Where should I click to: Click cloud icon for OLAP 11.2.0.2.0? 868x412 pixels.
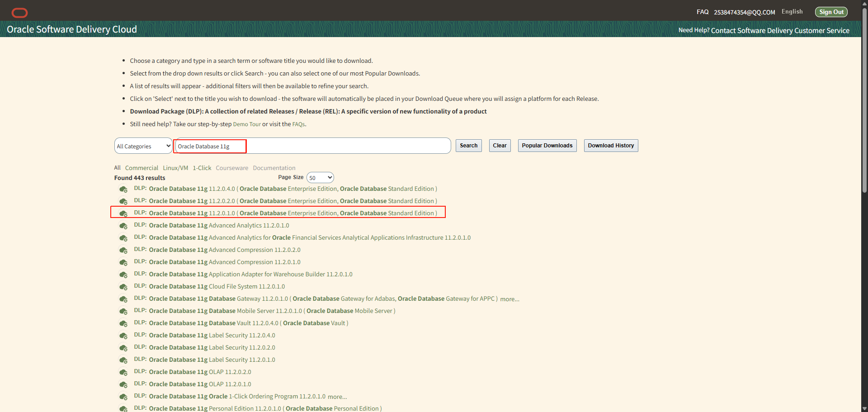pyautogui.click(x=123, y=372)
